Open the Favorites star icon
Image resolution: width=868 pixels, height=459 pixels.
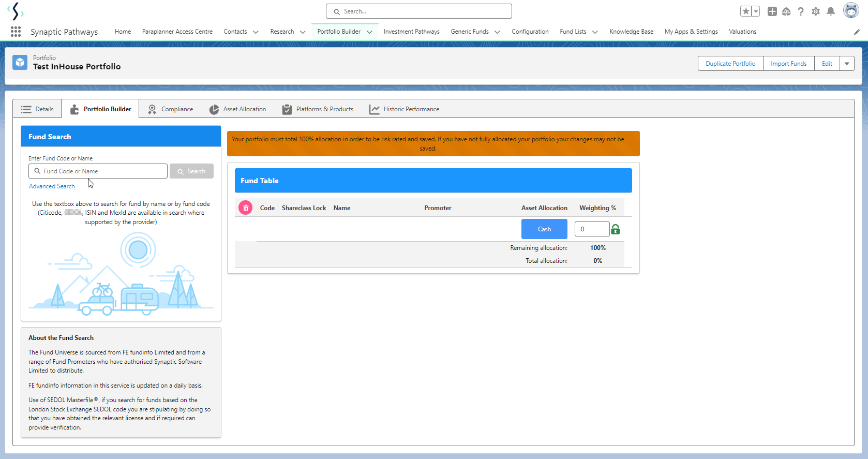pyautogui.click(x=746, y=11)
